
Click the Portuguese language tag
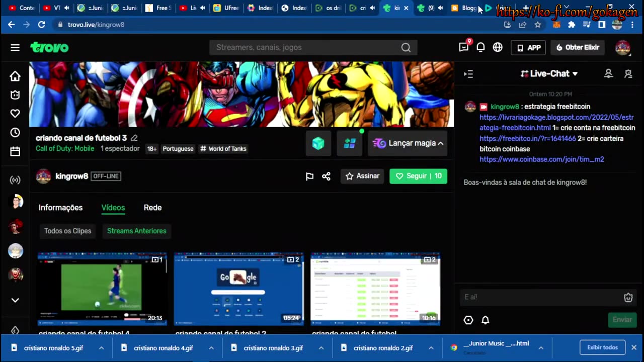[178, 149]
